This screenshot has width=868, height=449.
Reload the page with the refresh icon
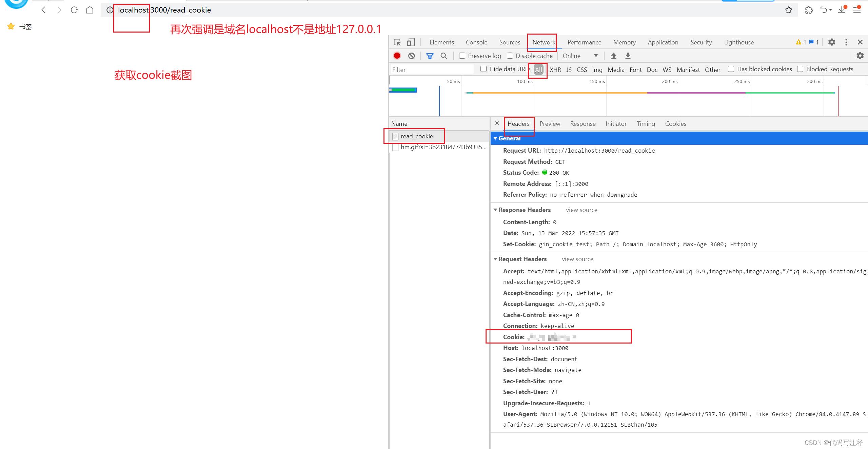click(x=74, y=10)
